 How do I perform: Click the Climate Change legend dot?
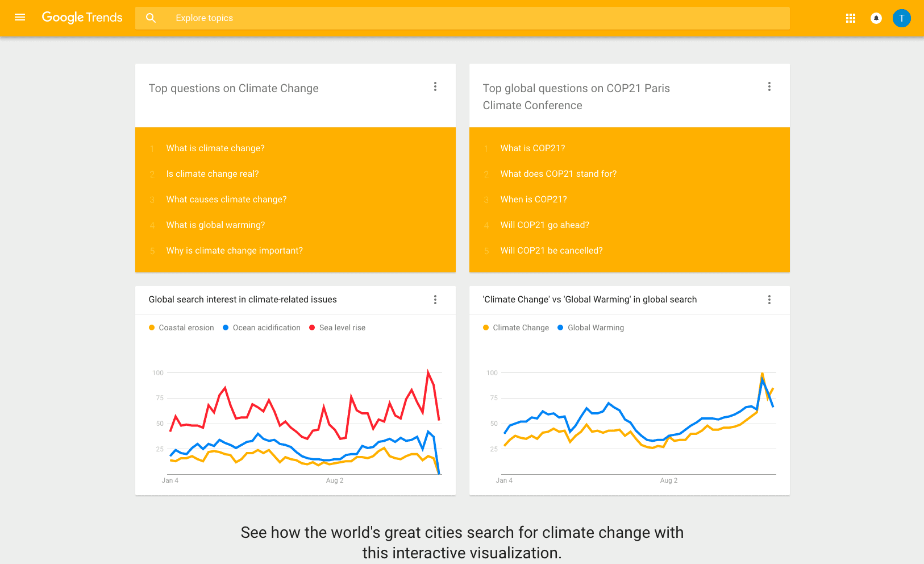(486, 327)
